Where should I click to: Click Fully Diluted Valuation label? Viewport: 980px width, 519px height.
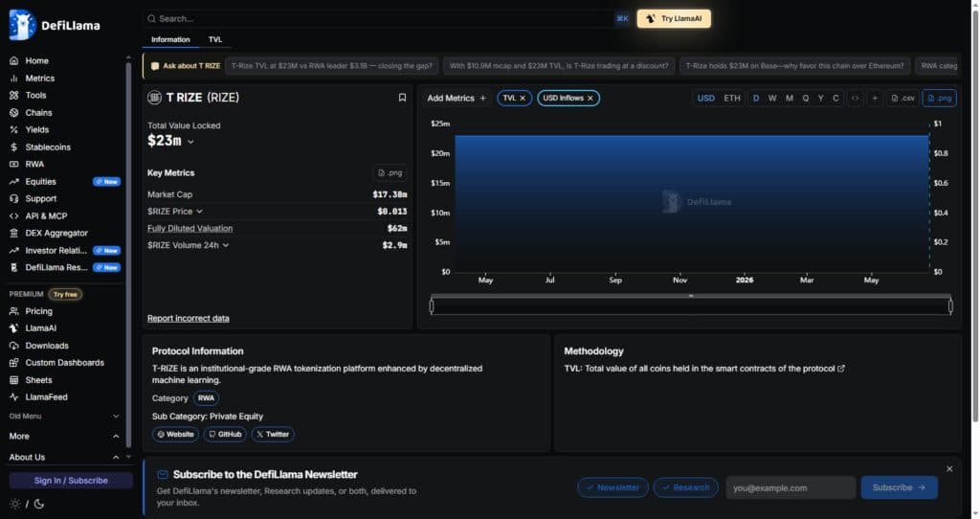pos(190,228)
